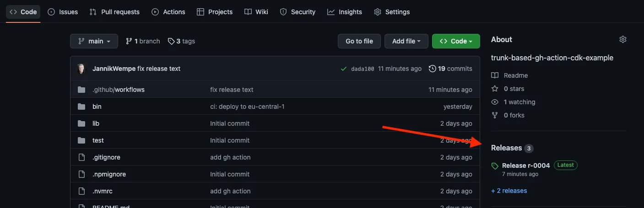Click the + 2 releases link

509,191
